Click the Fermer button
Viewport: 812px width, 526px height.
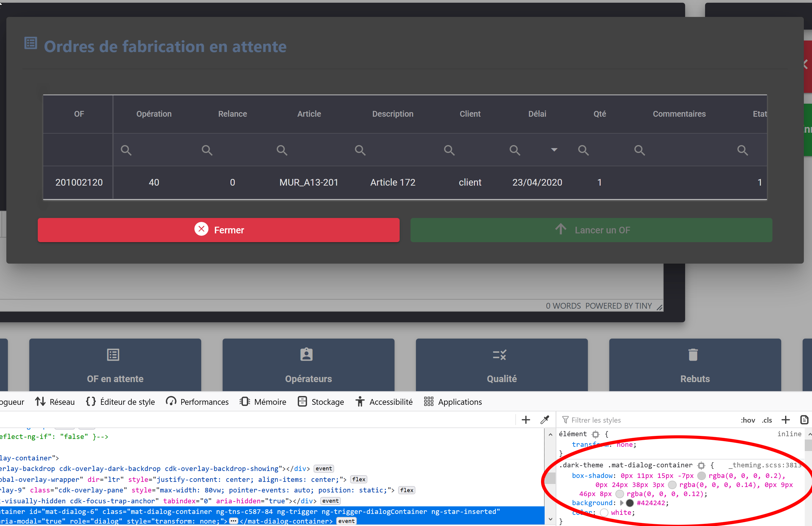click(x=218, y=230)
